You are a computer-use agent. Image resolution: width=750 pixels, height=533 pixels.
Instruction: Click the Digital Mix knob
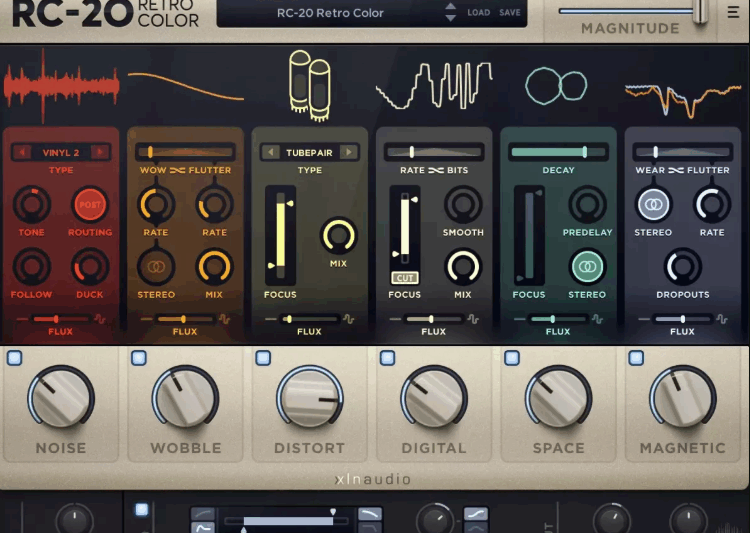pos(463,267)
